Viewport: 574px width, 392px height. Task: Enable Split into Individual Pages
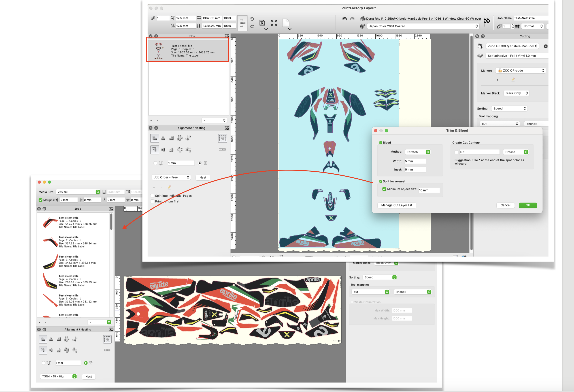coord(152,196)
